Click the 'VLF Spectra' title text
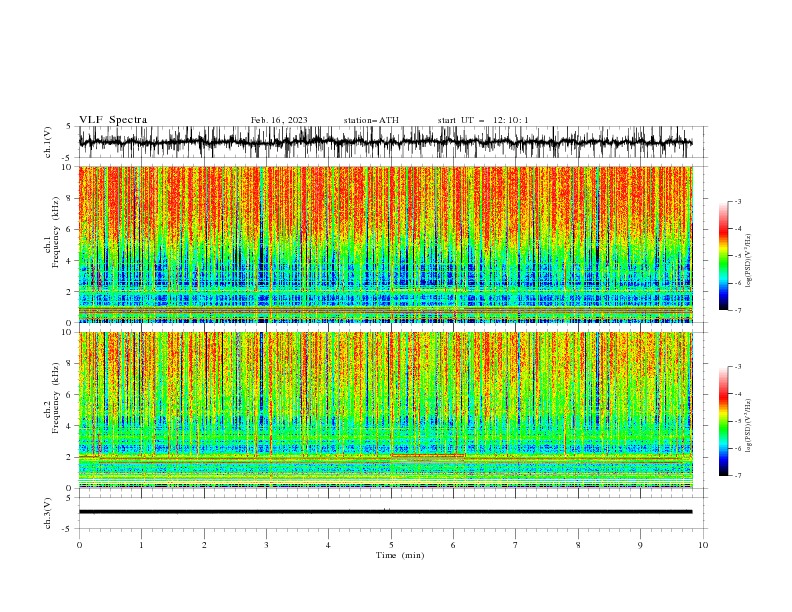 tap(113, 120)
